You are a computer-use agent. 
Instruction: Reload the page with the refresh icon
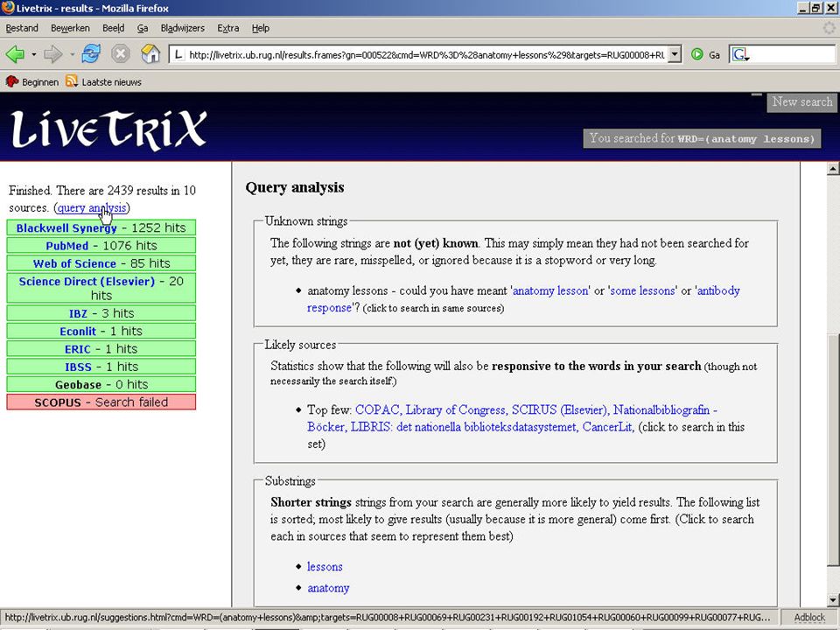[x=91, y=54]
